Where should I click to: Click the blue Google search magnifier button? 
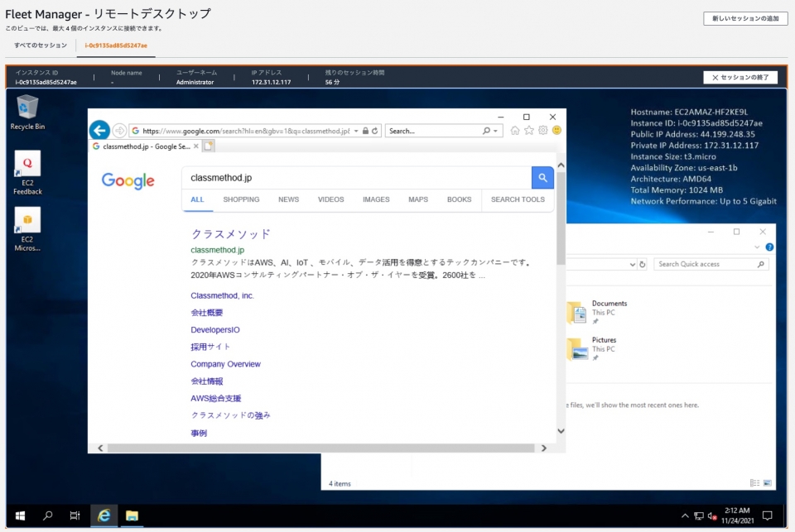pos(542,178)
